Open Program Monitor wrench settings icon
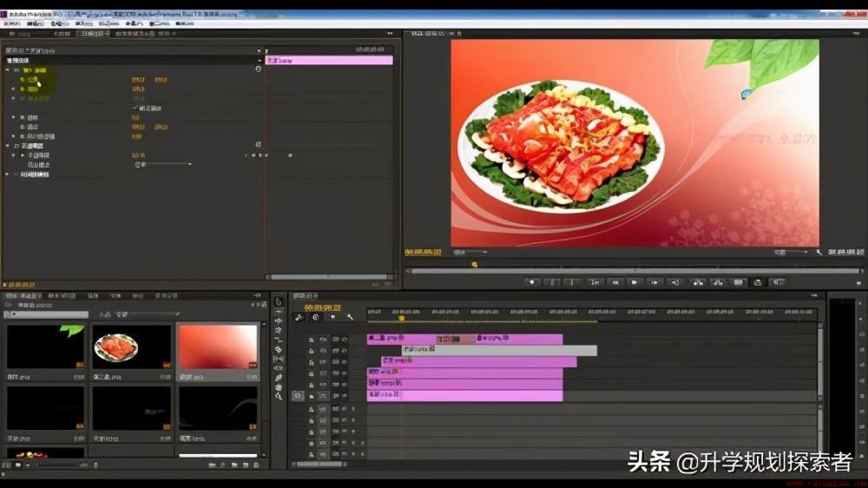 click(819, 252)
